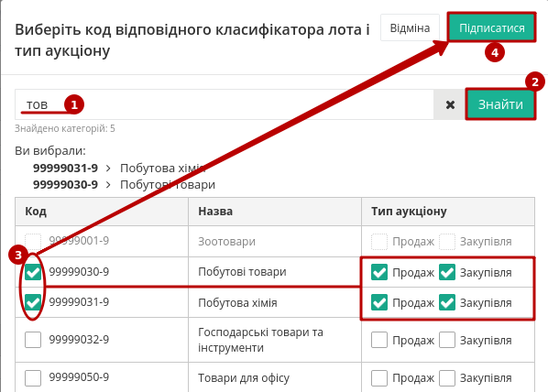Click the Підписатися button
Image resolution: width=548 pixels, height=392 pixels.
(x=492, y=28)
